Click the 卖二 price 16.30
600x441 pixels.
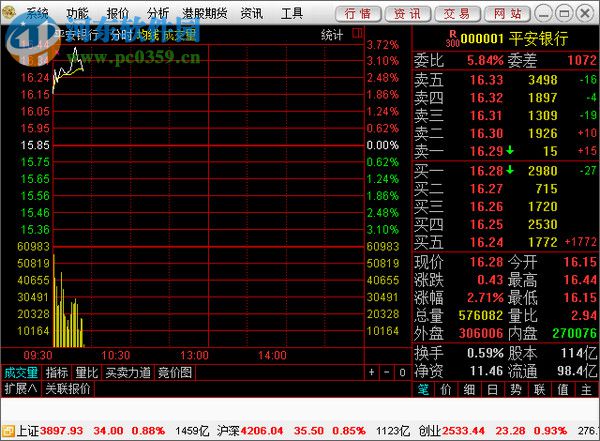(x=486, y=134)
